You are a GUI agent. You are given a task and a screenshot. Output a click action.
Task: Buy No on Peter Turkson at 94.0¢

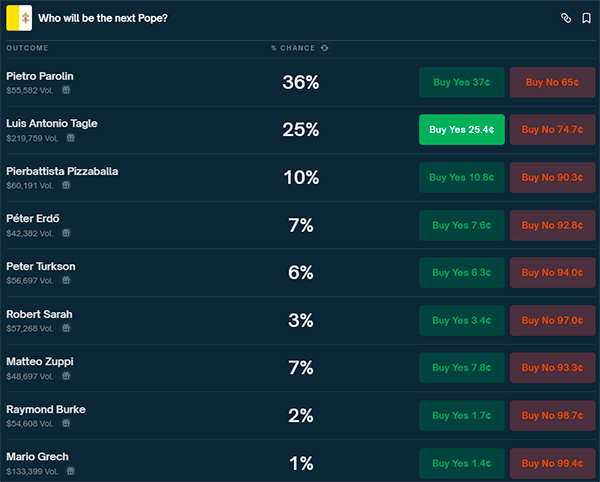tap(551, 272)
